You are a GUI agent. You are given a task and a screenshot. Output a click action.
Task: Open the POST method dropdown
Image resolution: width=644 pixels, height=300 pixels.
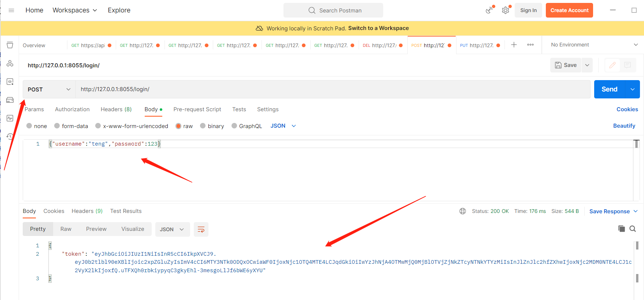49,89
